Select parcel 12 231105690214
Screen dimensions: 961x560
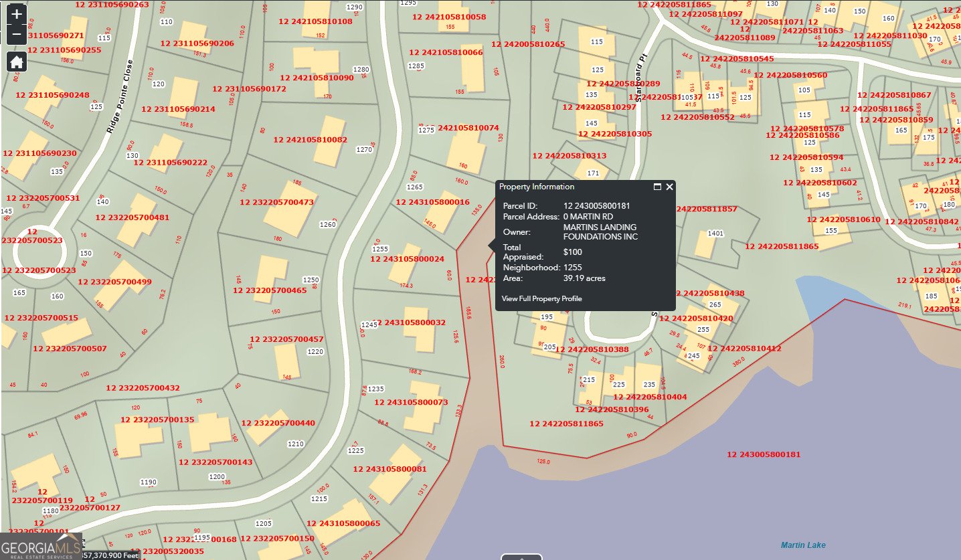179,109
